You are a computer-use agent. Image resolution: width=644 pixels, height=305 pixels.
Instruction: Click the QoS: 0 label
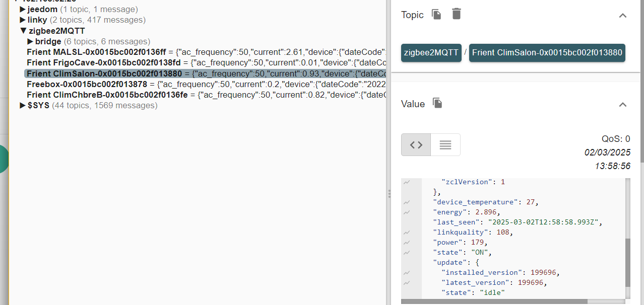[616, 139]
